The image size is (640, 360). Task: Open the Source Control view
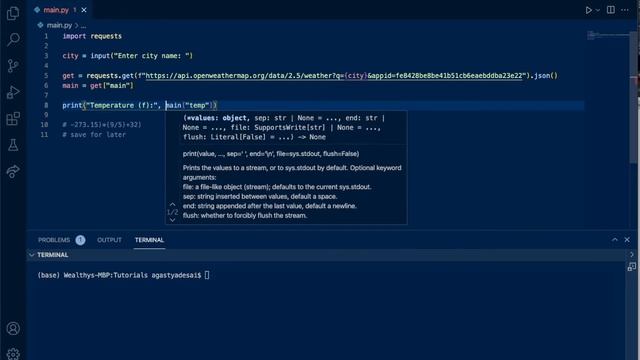(x=13, y=66)
